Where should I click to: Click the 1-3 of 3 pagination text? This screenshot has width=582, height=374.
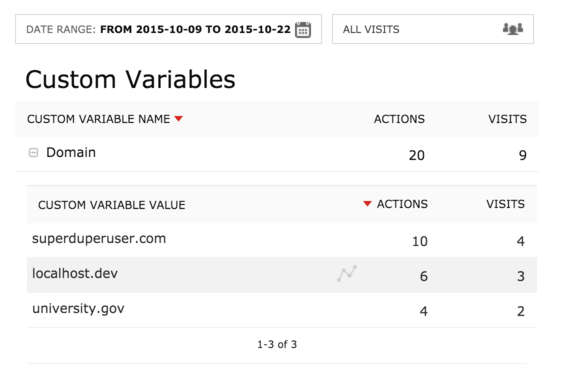click(277, 344)
